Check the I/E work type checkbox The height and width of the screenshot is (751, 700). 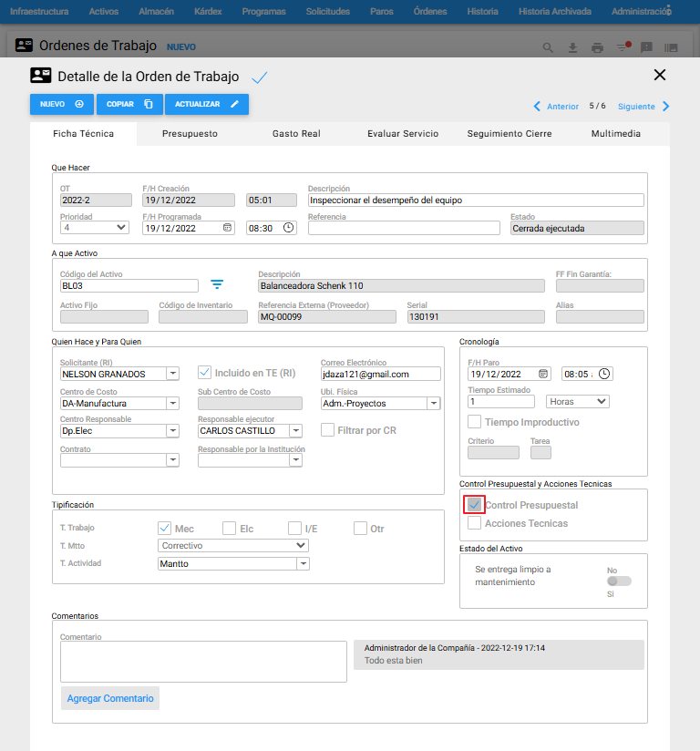pyautogui.click(x=294, y=528)
